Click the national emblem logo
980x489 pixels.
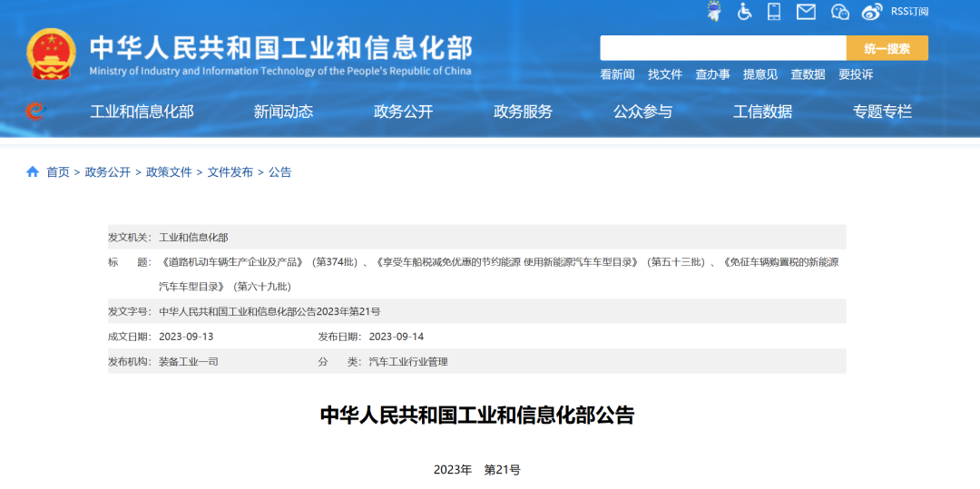coord(52,54)
